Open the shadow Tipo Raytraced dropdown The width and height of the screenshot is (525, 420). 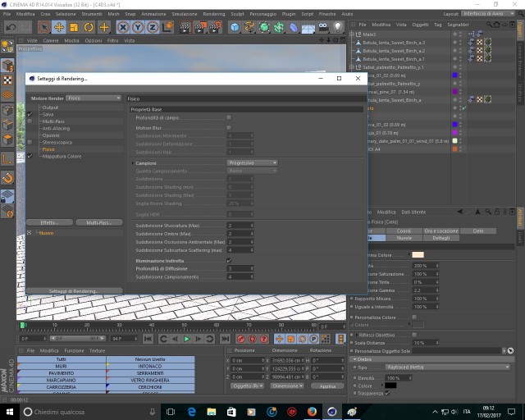coord(448,367)
